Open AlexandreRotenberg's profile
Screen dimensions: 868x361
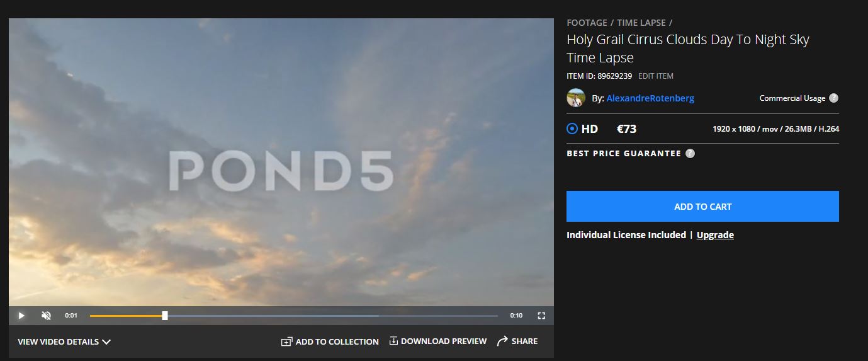650,98
